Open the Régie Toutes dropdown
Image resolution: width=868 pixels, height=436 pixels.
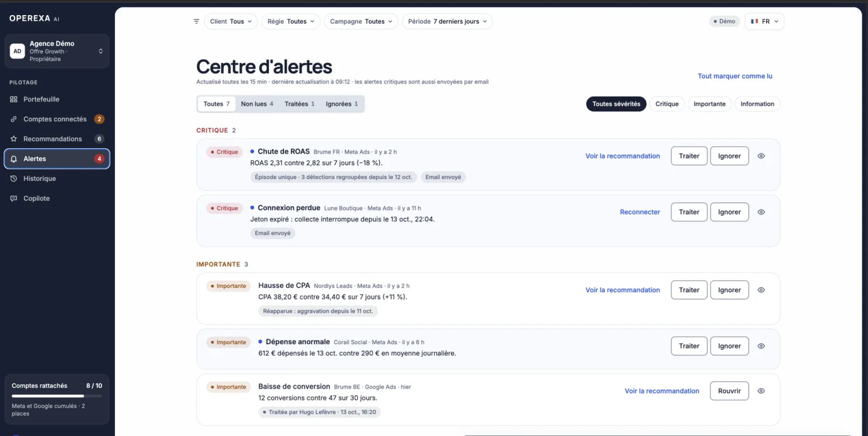291,22
